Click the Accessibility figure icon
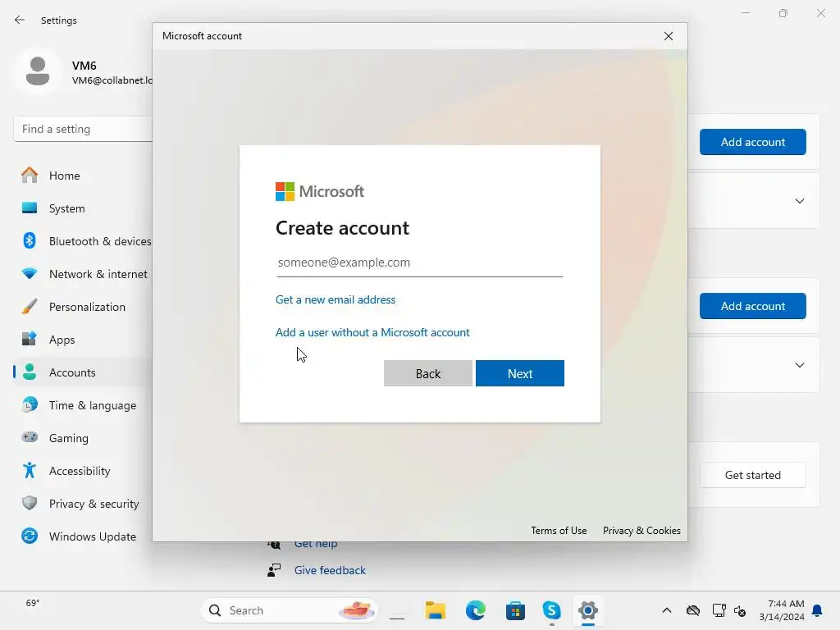Screen dimensions: 840x630 [30, 470]
